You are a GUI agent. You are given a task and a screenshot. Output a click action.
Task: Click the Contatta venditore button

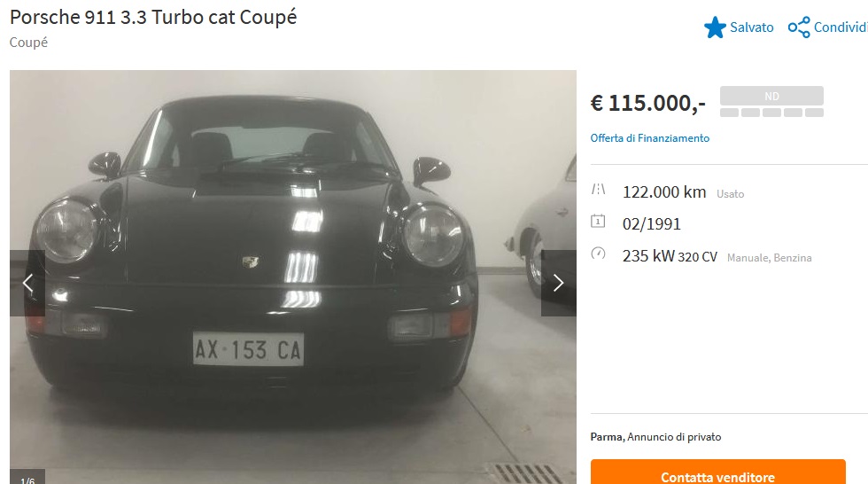pyautogui.click(x=718, y=472)
